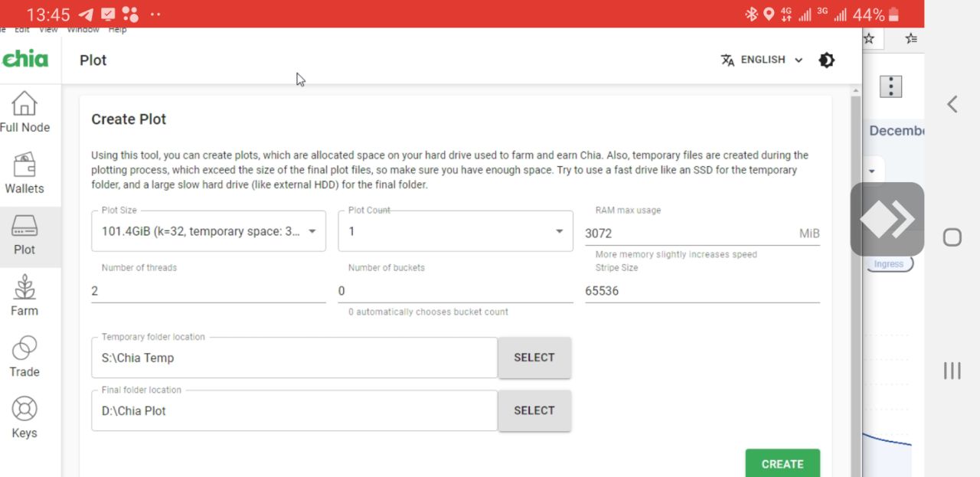Click the Temporary folder location field
The height and width of the screenshot is (477, 980).
click(x=295, y=358)
